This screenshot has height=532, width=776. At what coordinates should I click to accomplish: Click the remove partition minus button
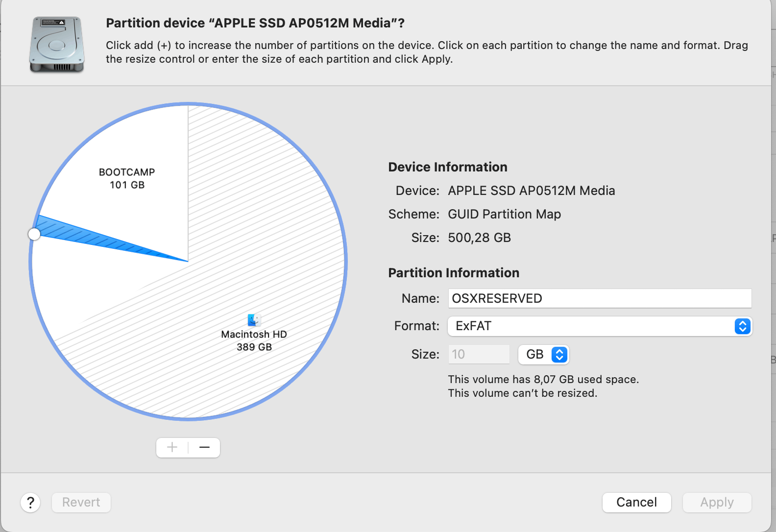(205, 447)
